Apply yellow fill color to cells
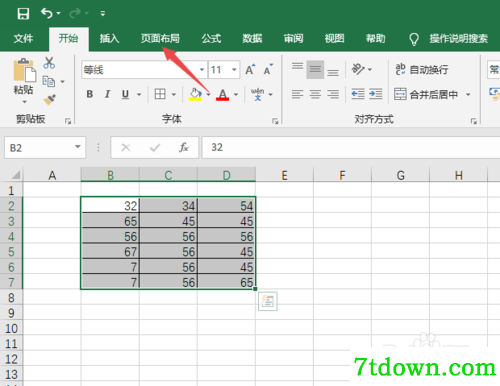 point(195,94)
